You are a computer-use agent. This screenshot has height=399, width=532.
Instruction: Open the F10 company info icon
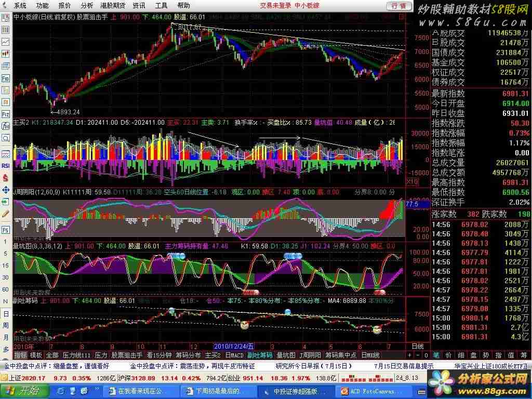[5, 78]
